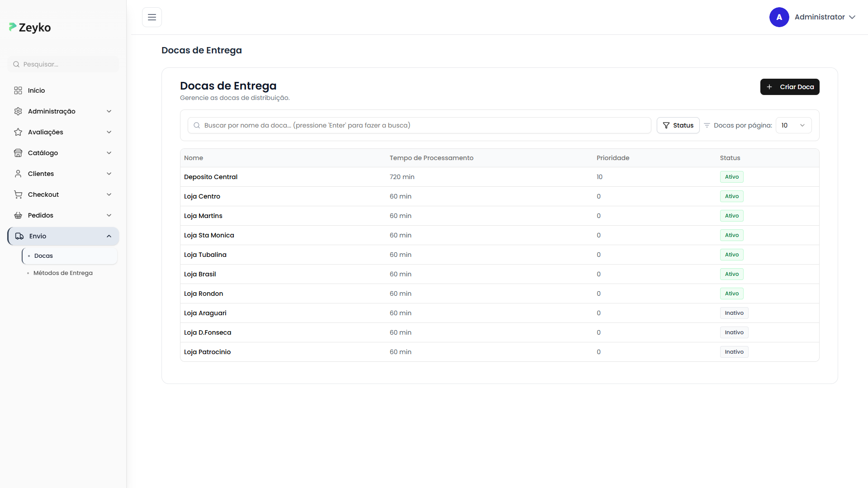Open Métodos de Entrega submenu item

tap(63, 273)
